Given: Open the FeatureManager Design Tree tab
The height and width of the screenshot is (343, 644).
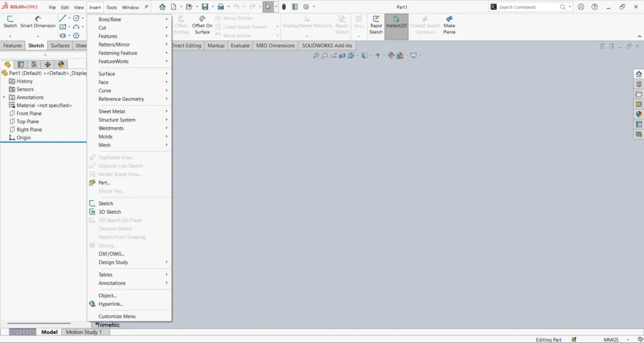Looking at the screenshot, I should click(8, 64).
